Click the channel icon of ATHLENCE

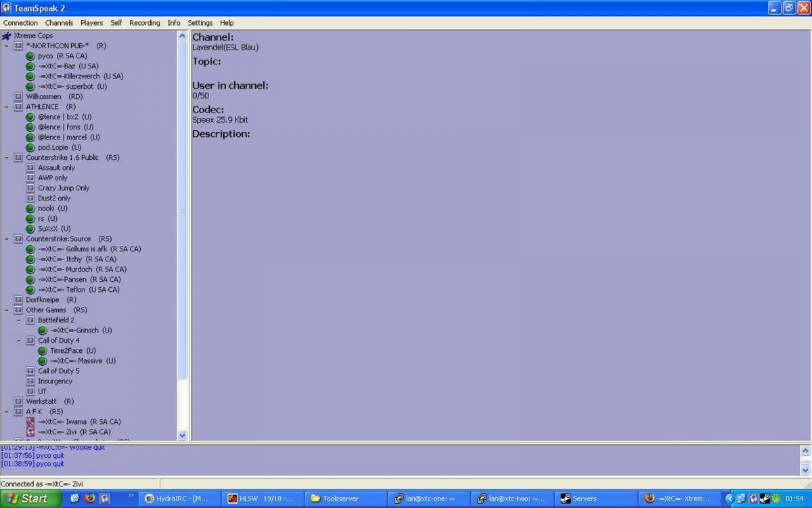[x=18, y=107]
